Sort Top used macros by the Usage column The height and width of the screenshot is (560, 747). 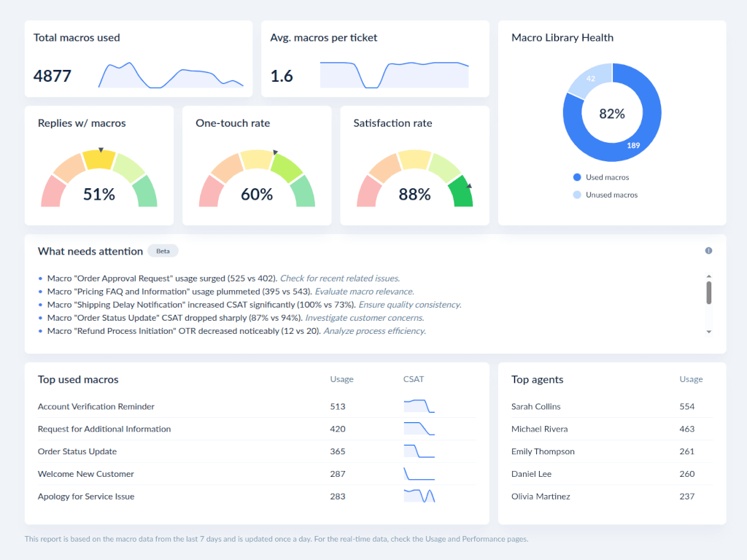[341, 379]
